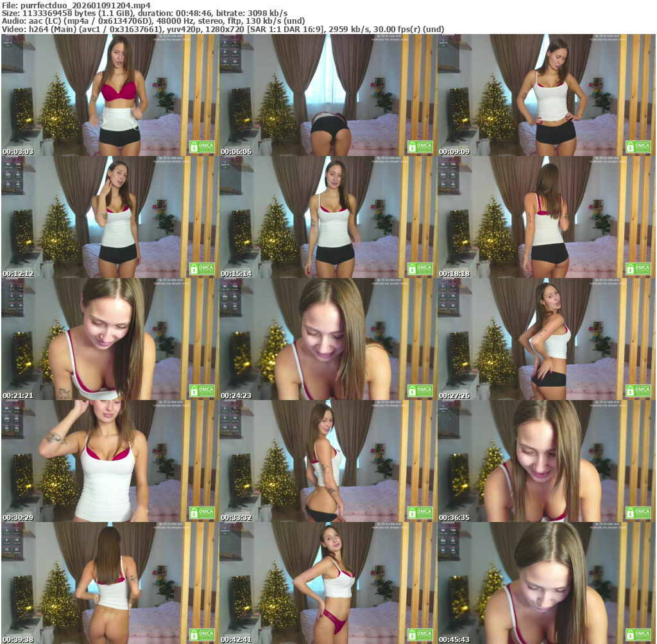Open the thumbnail at 00:12:12
657x644 pixels.
(x=110, y=217)
